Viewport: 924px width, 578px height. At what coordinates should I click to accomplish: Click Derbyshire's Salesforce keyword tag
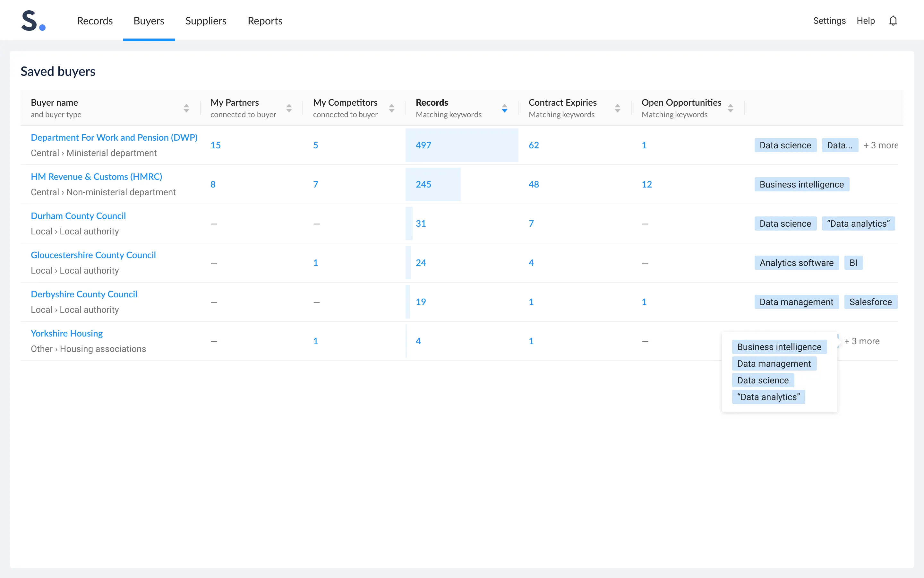tap(870, 302)
